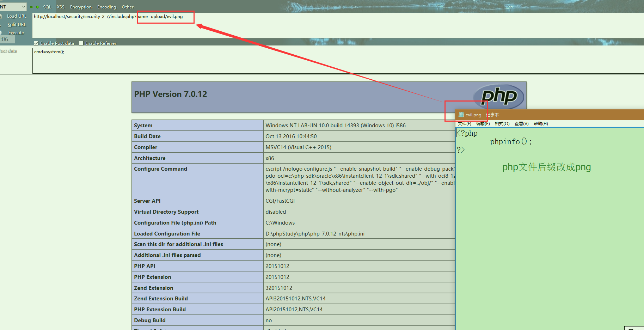The width and height of the screenshot is (644, 330).
Task: Expand the XSS dropdown menu
Action: (x=61, y=7)
